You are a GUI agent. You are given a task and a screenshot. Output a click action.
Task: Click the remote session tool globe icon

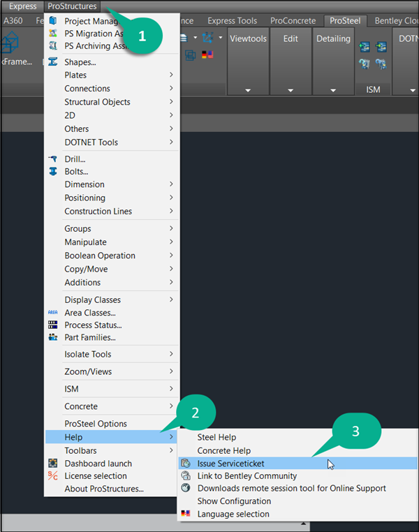coord(186,488)
